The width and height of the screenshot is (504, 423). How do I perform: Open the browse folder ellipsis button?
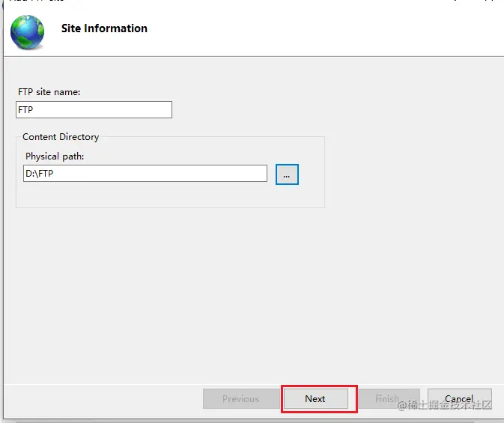pos(287,174)
